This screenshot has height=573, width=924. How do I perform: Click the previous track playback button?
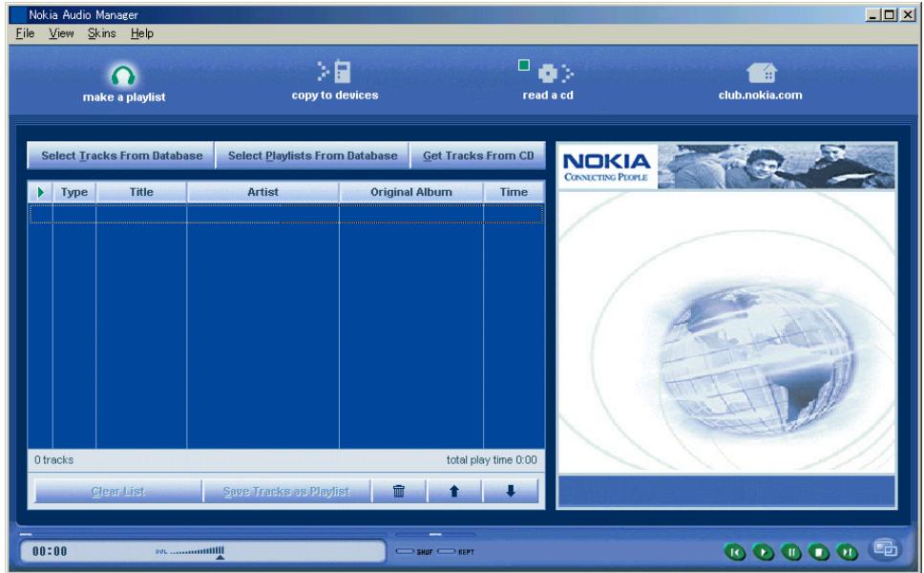tap(734, 552)
